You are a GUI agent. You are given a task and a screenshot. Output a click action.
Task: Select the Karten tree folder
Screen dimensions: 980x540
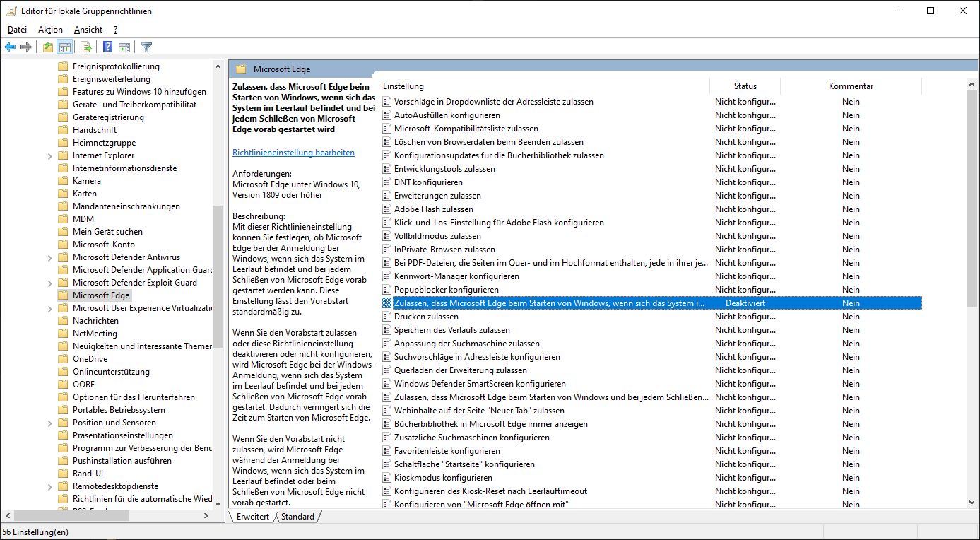(85, 194)
